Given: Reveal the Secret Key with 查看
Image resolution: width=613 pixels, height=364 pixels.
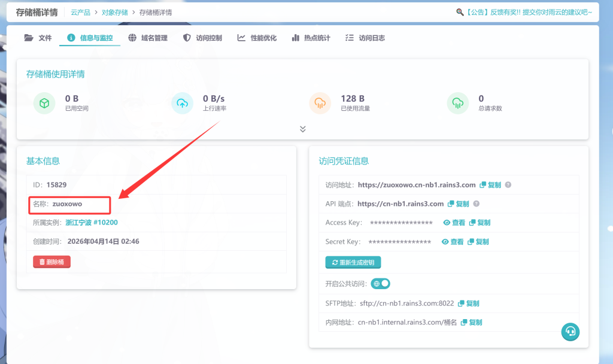Looking at the screenshot, I should (453, 242).
